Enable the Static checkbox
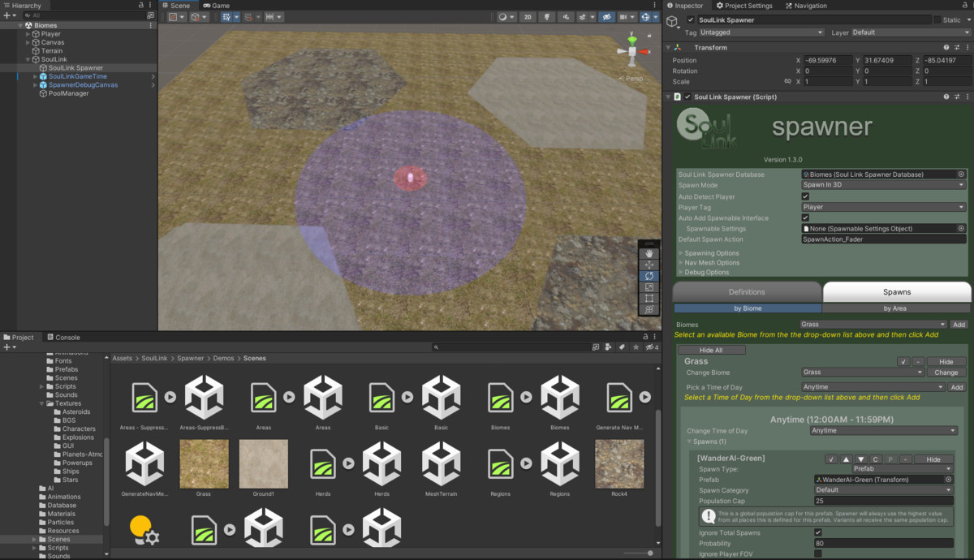 (937, 19)
